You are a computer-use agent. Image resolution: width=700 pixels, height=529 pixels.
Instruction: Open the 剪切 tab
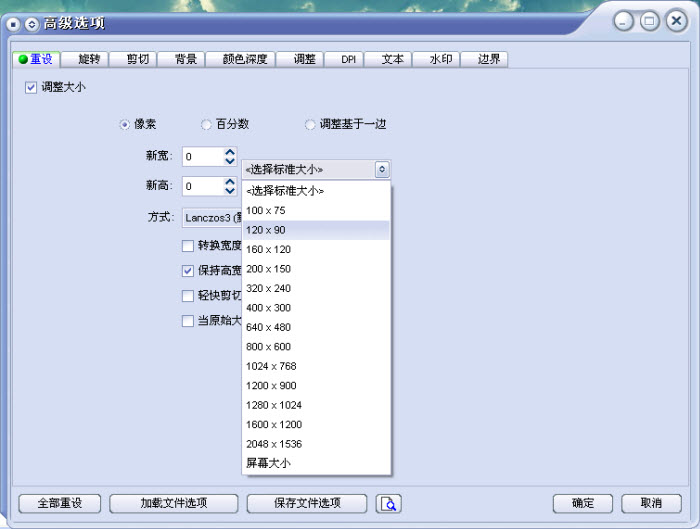click(x=133, y=59)
